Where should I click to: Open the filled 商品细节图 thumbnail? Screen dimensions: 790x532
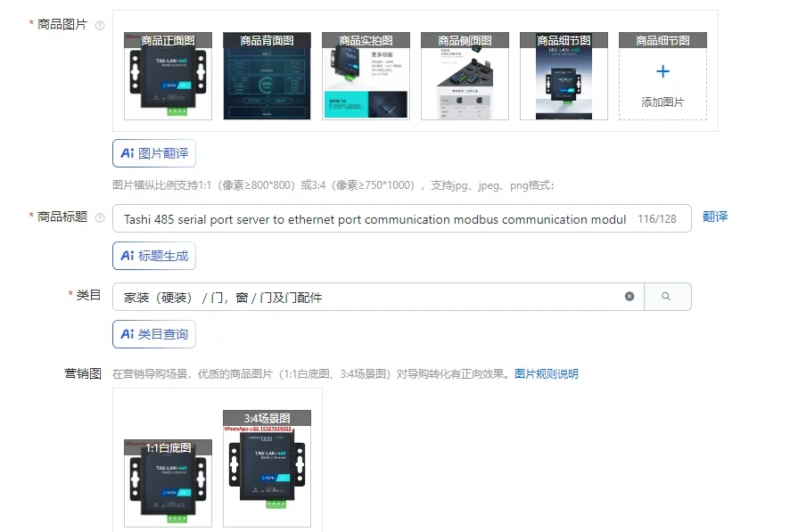[x=564, y=76]
